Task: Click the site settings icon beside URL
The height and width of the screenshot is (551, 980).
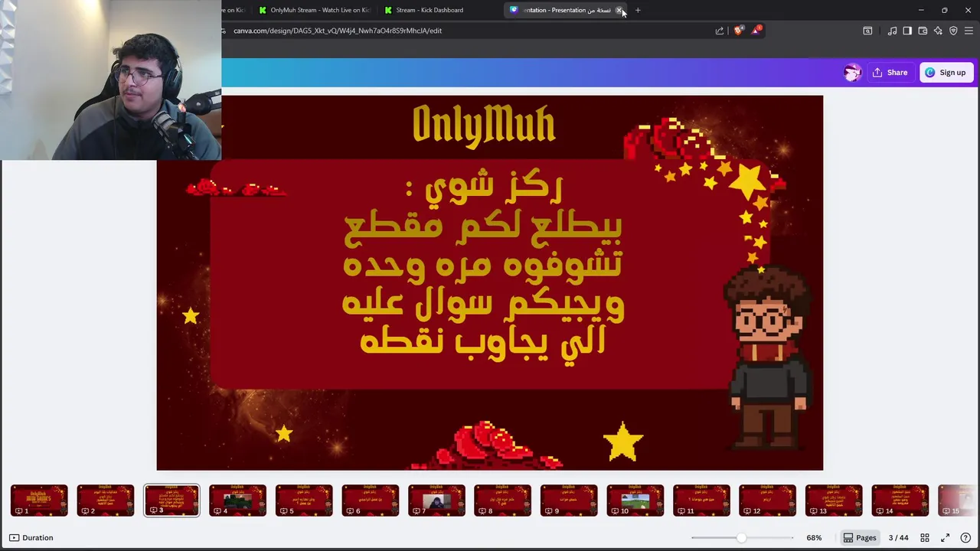Action: pos(224,31)
